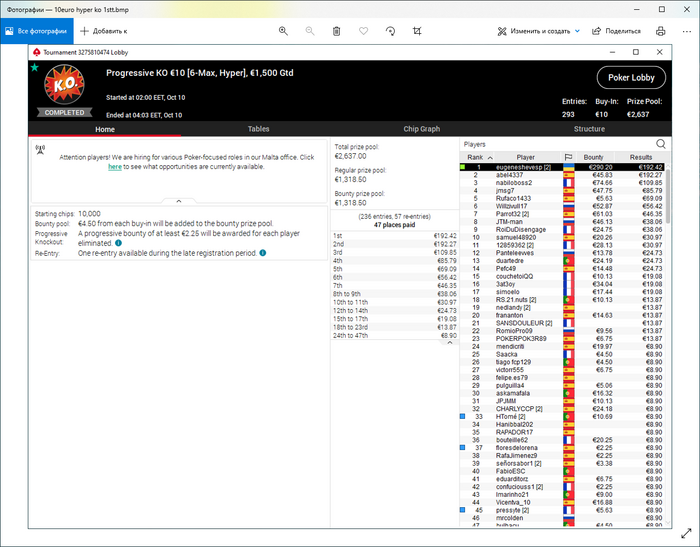Select player row nabiloboss2
The height and width of the screenshot is (547, 700).
pyautogui.click(x=562, y=183)
